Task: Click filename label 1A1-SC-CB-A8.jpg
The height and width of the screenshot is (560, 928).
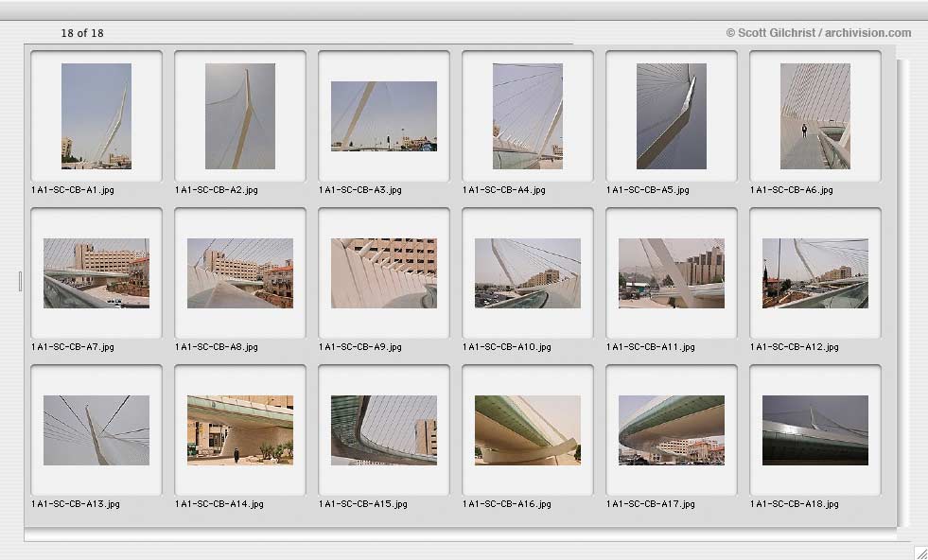Action: click(217, 347)
